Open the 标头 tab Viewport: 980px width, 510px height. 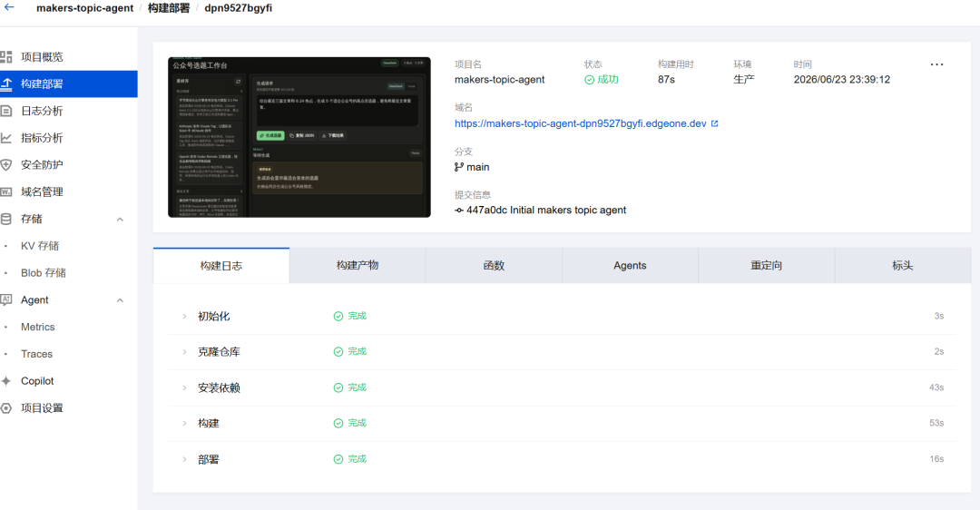click(x=903, y=266)
